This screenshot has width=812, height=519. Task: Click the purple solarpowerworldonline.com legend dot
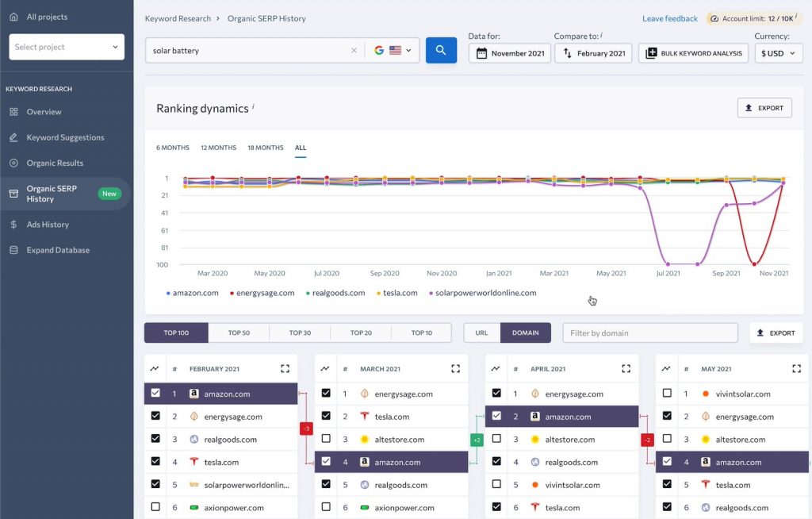point(431,292)
